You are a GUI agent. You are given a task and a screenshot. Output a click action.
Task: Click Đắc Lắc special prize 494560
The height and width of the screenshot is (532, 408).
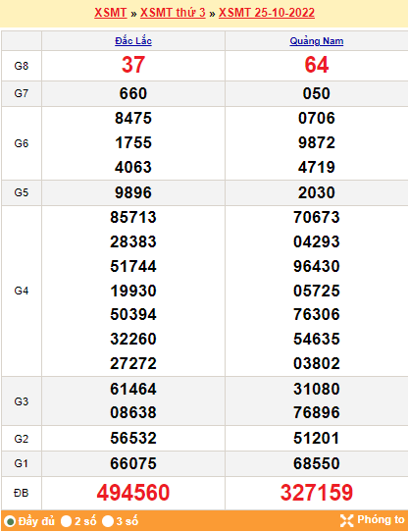[x=133, y=493]
